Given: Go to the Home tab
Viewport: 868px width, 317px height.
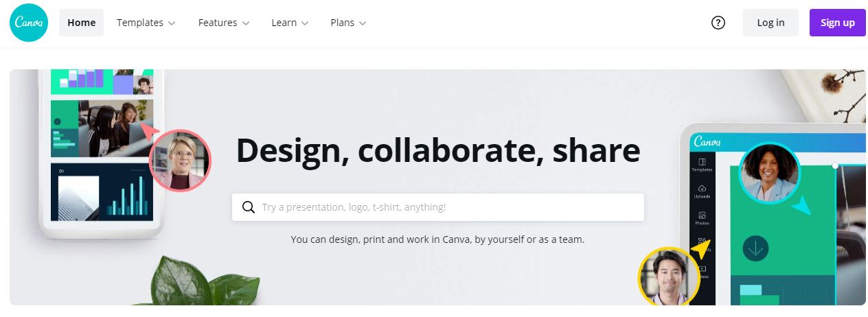Looking at the screenshot, I should click(81, 23).
